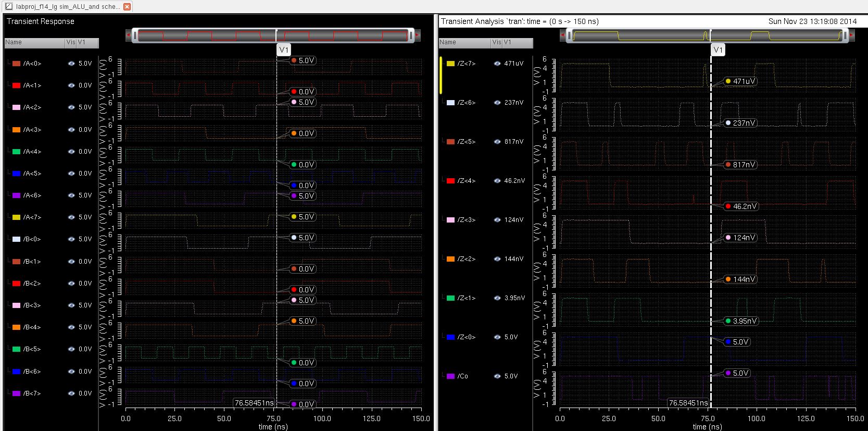Click the 46.2nV marker value label for /Z<4>
The width and height of the screenshot is (868, 431).
coord(741,206)
